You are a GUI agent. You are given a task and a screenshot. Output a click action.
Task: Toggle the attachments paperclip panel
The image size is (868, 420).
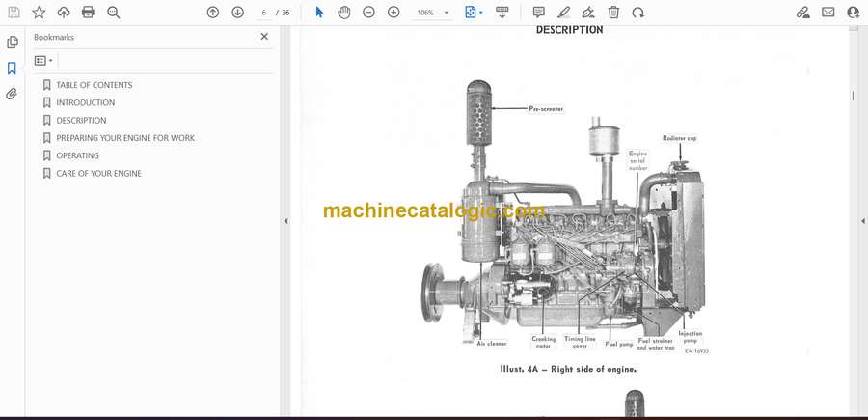pos(12,94)
